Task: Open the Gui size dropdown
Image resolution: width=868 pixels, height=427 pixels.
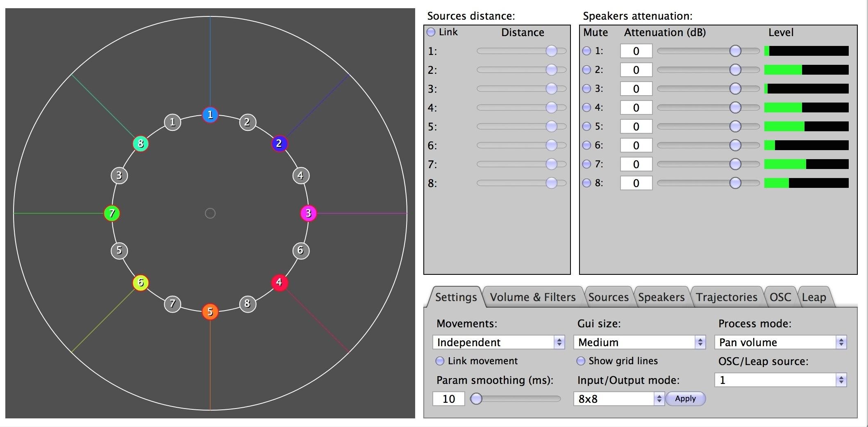Action: pos(639,342)
